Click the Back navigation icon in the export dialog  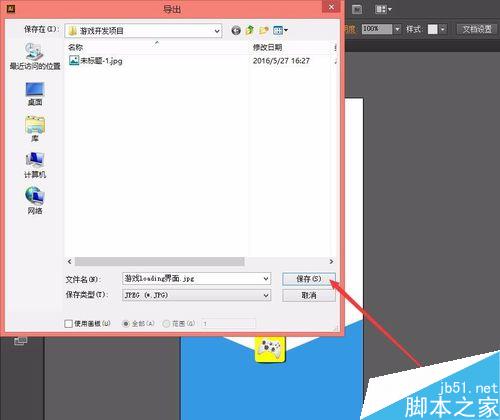[236, 31]
